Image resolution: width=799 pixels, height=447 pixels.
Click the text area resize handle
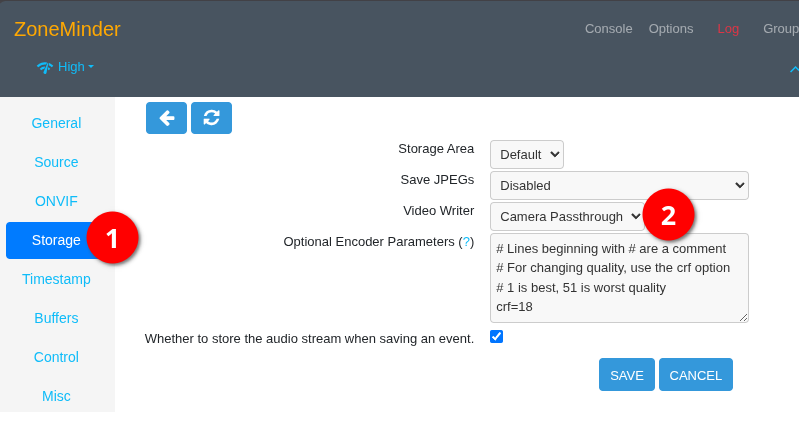pos(743,318)
